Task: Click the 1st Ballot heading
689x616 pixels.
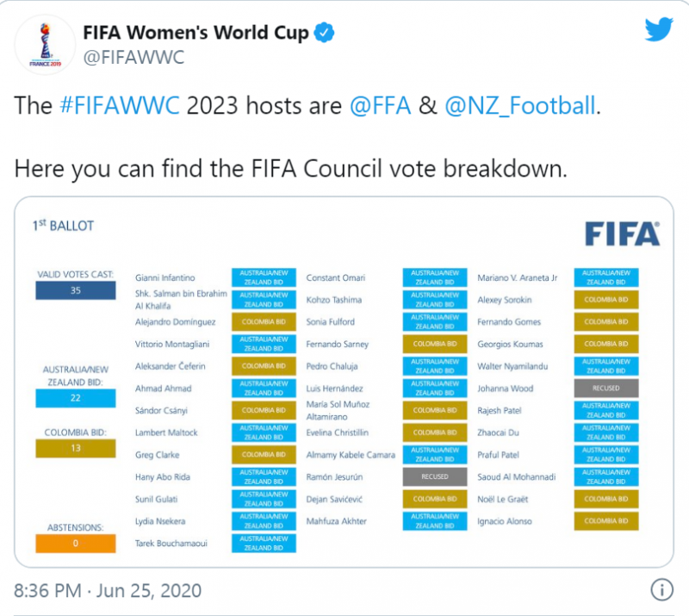Action: click(63, 226)
